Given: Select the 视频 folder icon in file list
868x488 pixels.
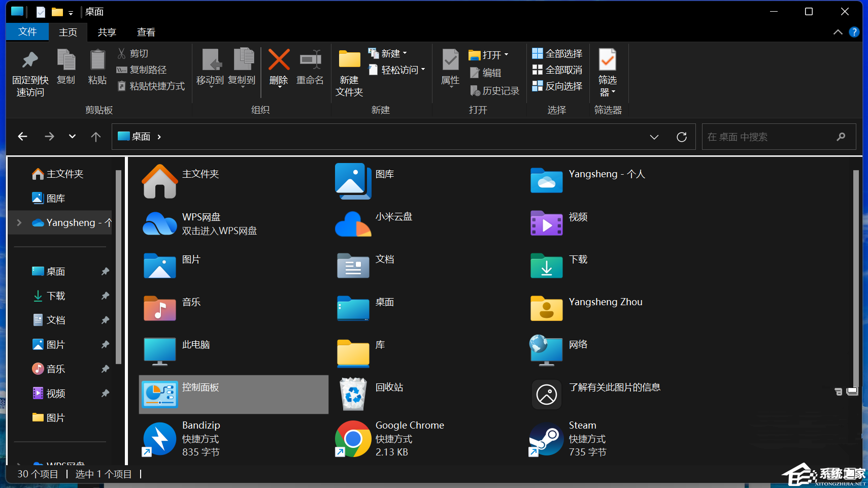Looking at the screenshot, I should tap(546, 223).
